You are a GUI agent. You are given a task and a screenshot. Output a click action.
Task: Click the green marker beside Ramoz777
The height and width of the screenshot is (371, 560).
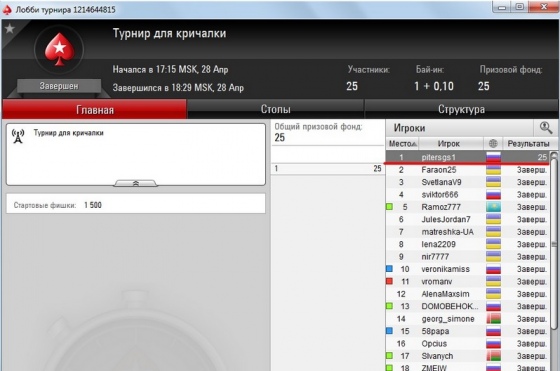point(390,207)
